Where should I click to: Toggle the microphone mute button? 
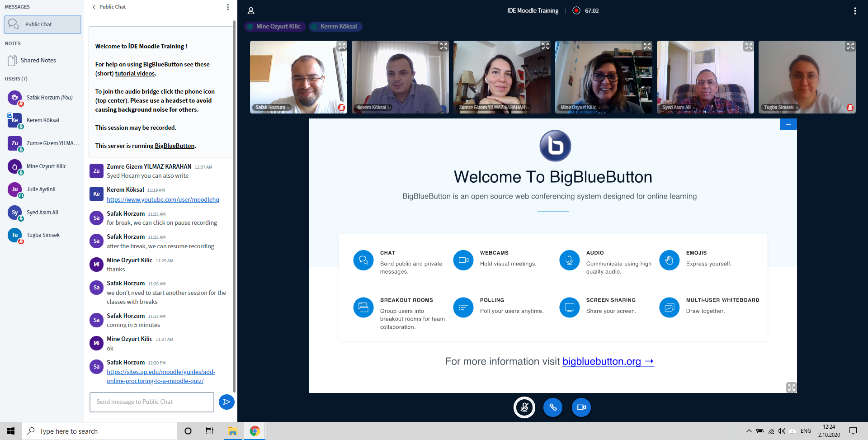tap(524, 407)
